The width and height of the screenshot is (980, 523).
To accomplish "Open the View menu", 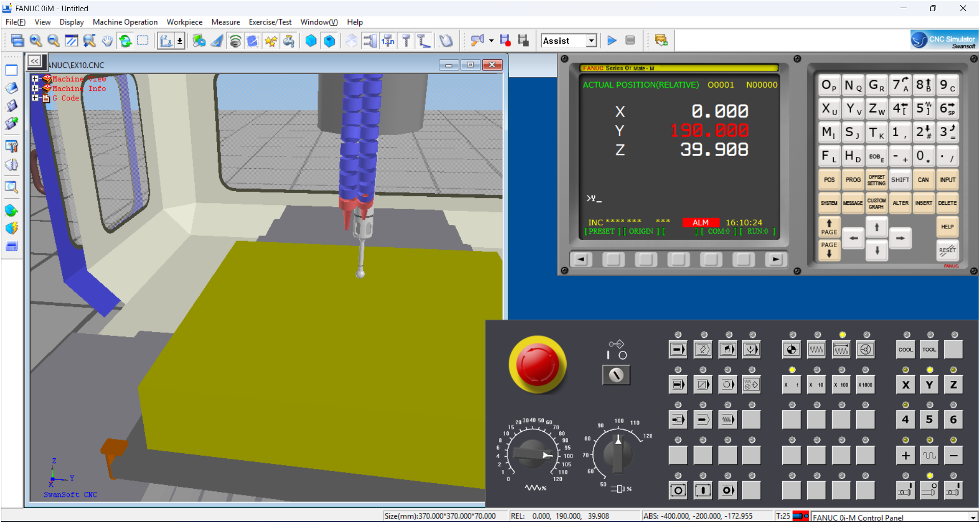I will [42, 22].
